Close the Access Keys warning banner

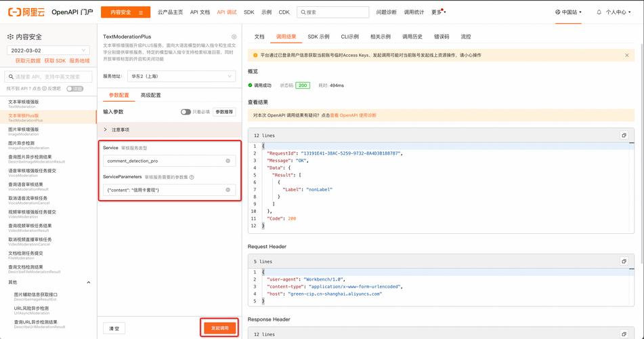(627, 55)
